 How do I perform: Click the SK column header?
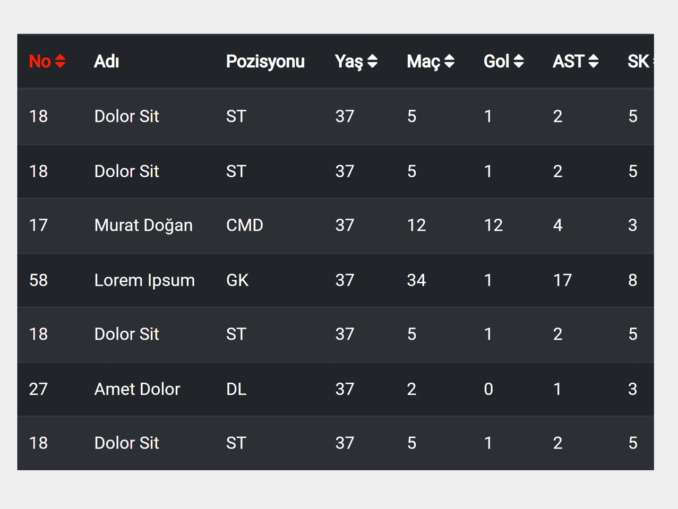pyautogui.click(x=638, y=61)
